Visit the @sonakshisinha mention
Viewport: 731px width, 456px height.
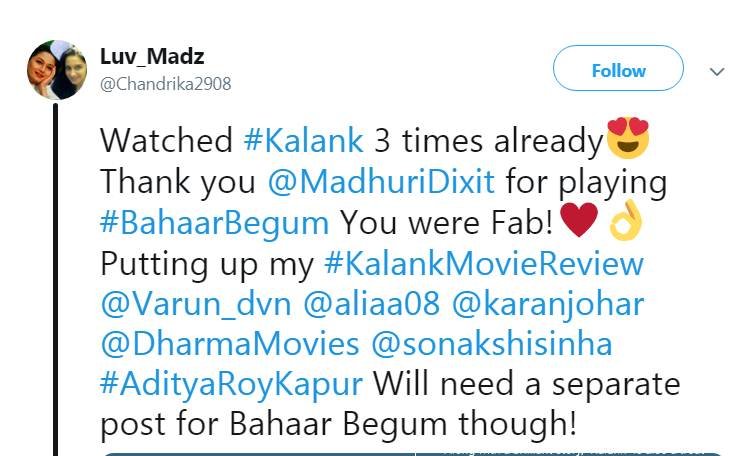click(x=491, y=344)
